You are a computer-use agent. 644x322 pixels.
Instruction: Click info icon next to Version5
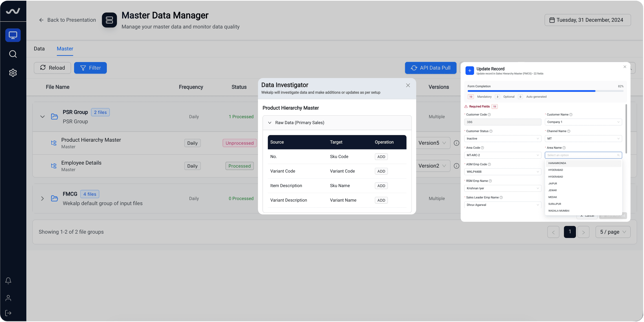tap(456, 143)
